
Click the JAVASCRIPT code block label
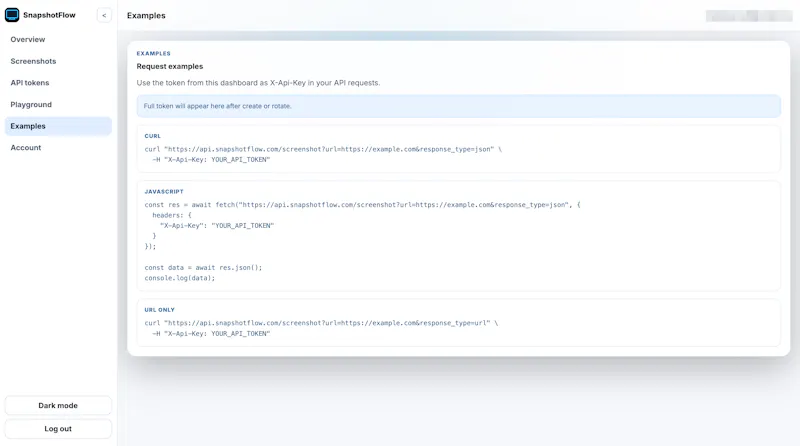(164, 192)
